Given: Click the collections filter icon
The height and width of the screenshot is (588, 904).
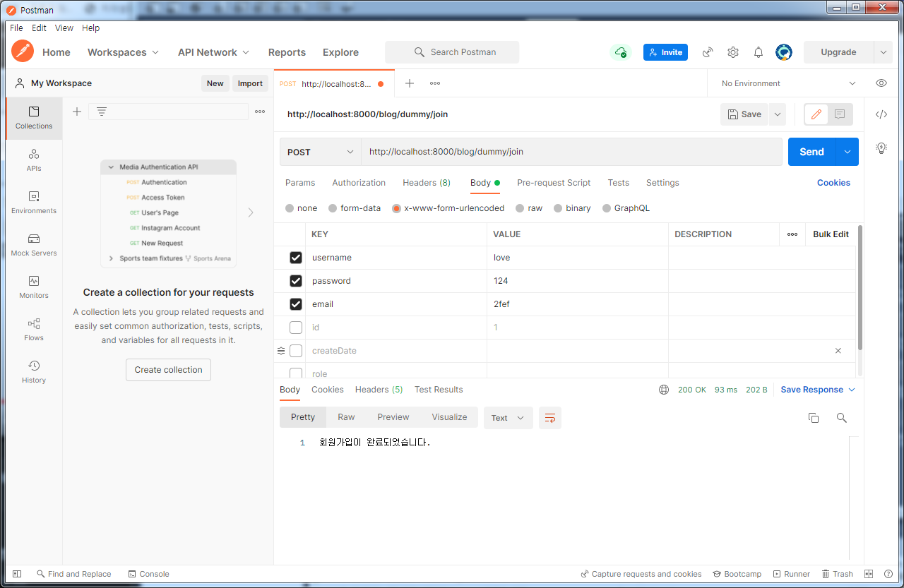Looking at the screenshot, I should pyautogui.click(x=102, y=112).
